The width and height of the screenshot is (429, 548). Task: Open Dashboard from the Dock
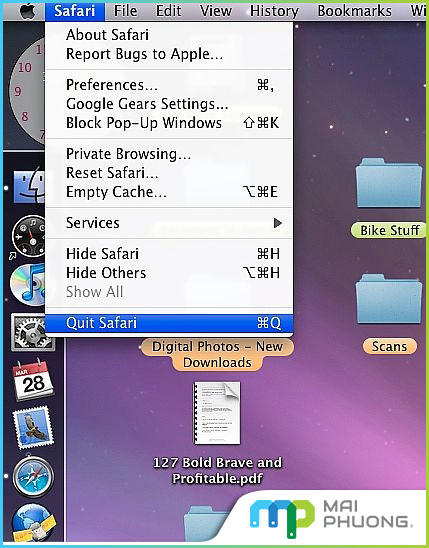(29, 236)
